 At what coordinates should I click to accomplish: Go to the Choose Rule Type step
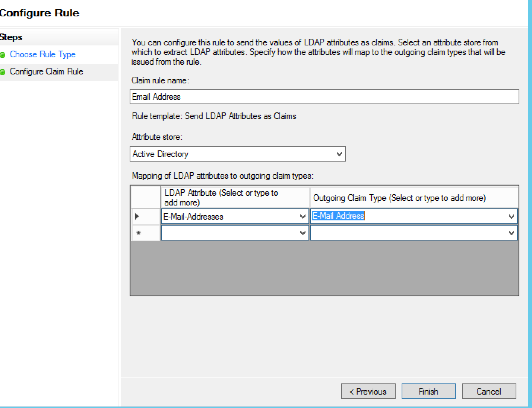42,54
